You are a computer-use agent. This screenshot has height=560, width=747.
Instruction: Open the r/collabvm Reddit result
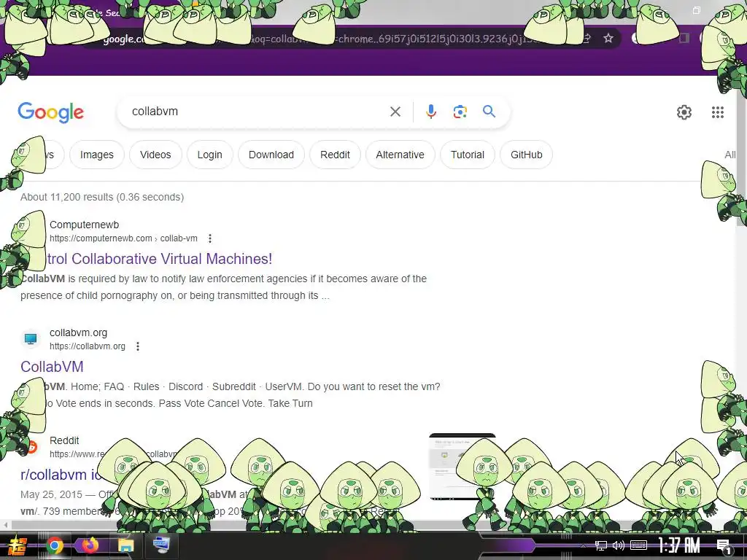[61, 475]
